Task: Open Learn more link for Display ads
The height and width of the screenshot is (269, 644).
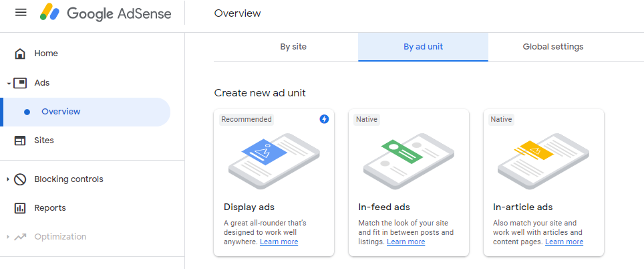Action: coord(279,242)
